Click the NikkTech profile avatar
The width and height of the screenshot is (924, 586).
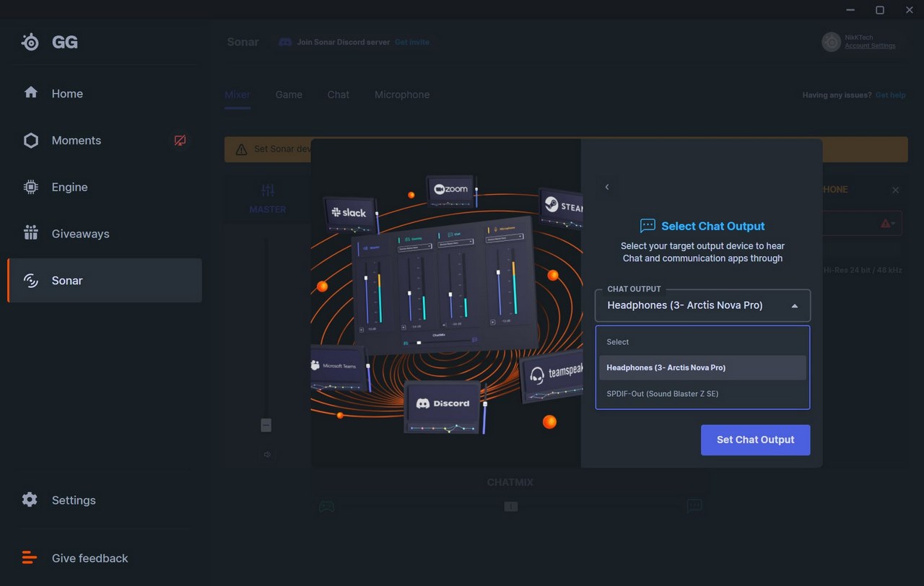832,42
